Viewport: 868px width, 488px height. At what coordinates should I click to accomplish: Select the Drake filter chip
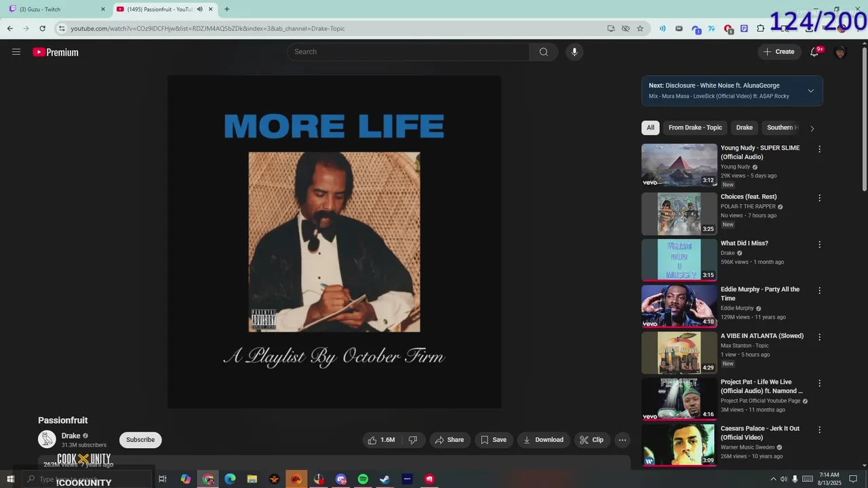(x=745, y=127)
